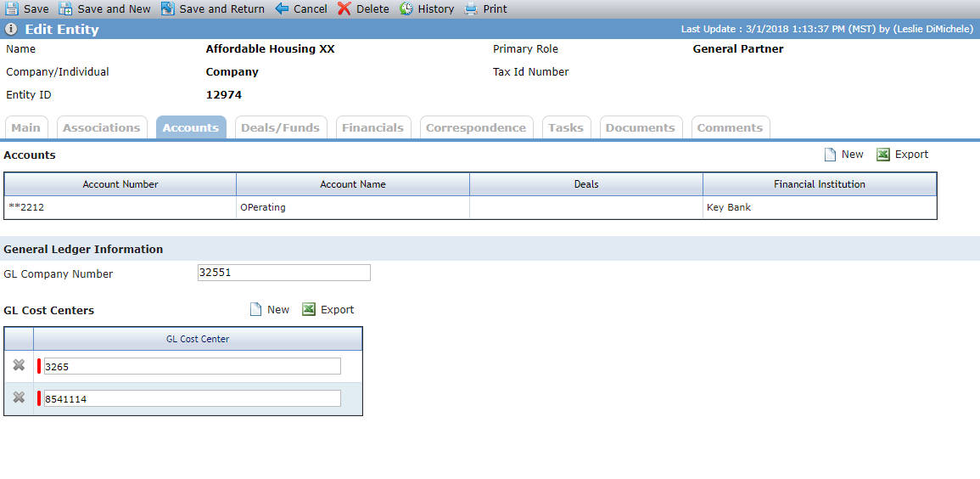Open History via the clock icon
980x479 pixels.
click(406, 8)
